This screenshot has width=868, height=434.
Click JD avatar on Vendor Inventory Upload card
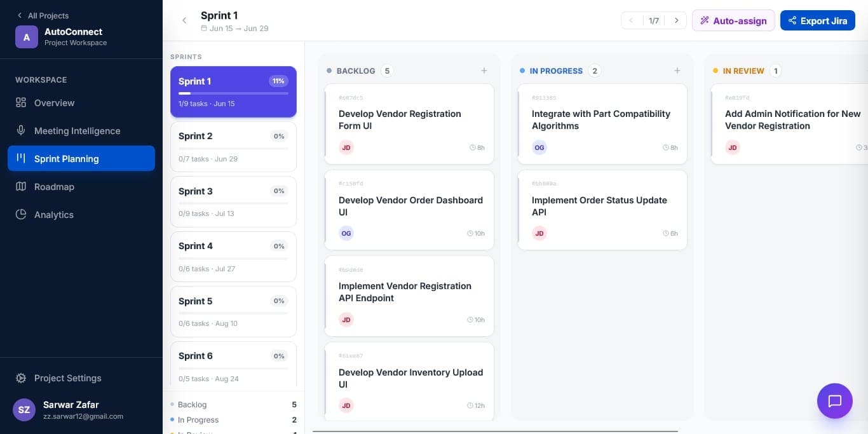coord(346,405)
